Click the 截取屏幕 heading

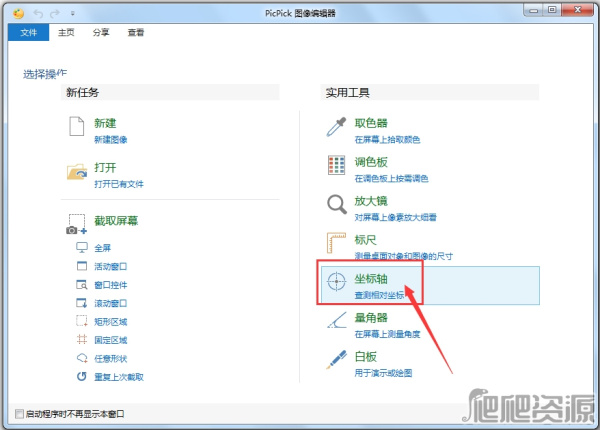116,221
